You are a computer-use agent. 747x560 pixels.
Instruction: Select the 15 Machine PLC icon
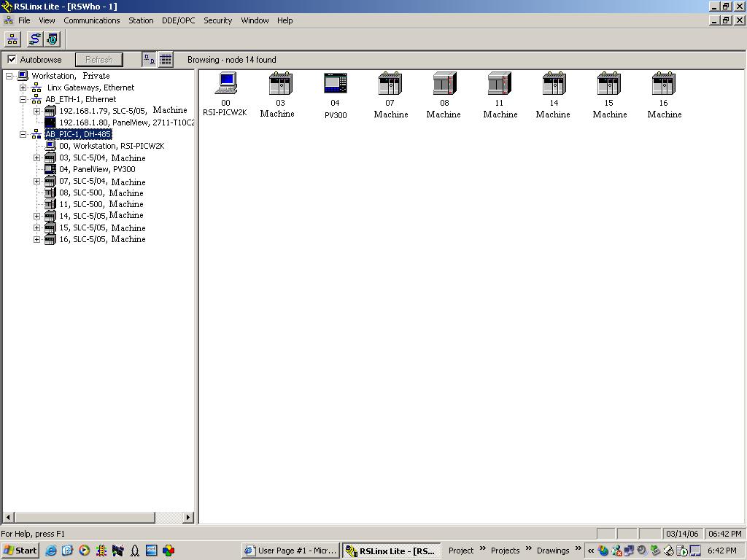(x=609, y=83)
